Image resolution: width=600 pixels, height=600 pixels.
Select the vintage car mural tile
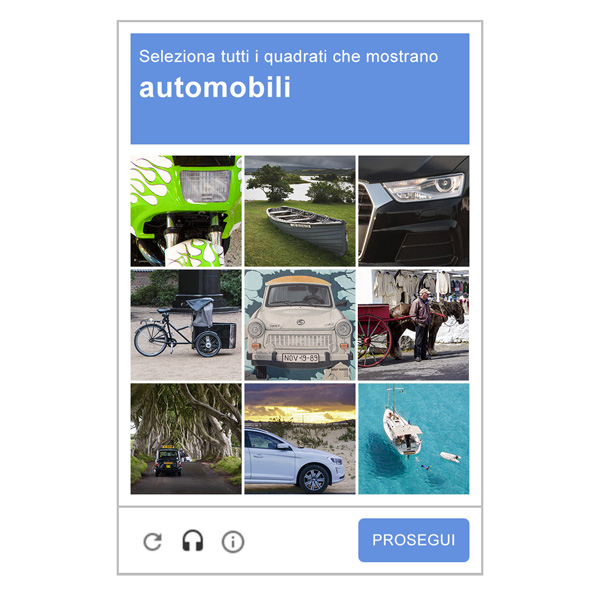click(300, 325)
